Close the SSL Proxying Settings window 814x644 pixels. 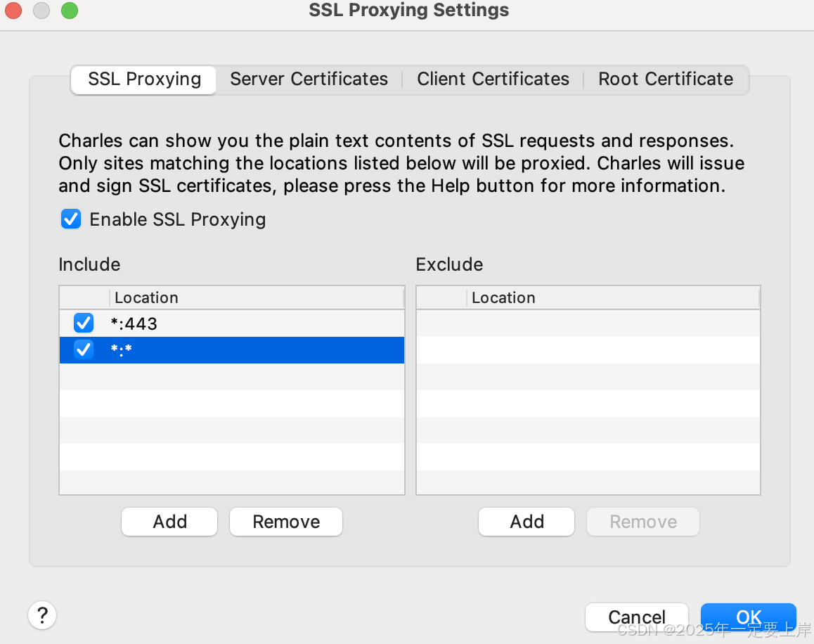click(x=13, y=11)
